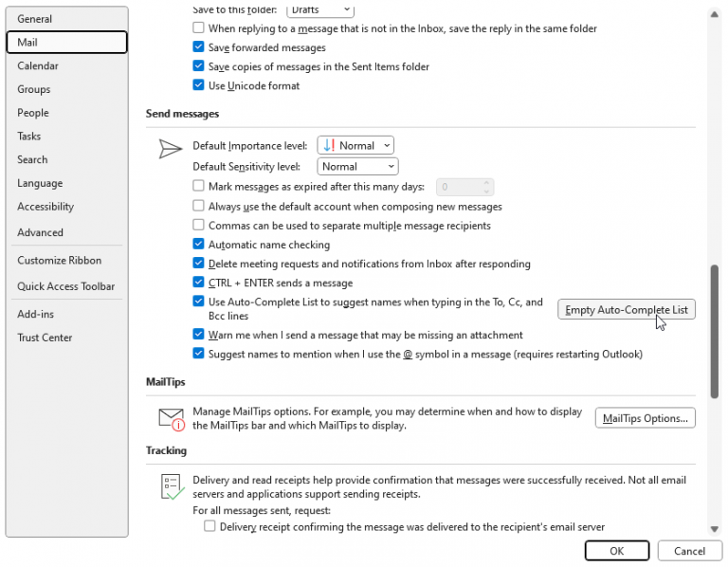Screen dimensions: 728x567
Task: Uncheck CTRL + ENTER sends a message
Action: pyautogui.click(x=198, y=282)
